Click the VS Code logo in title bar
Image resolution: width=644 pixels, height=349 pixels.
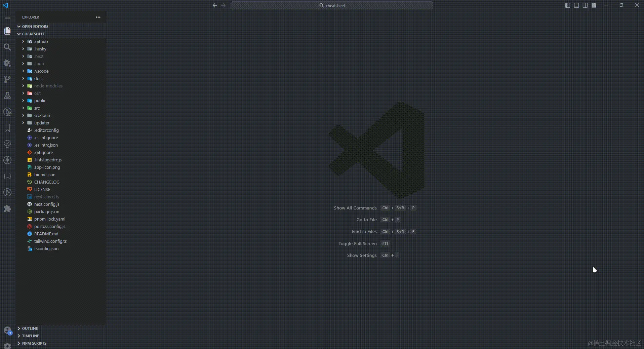pyautogui.click(x=5, y=5)
